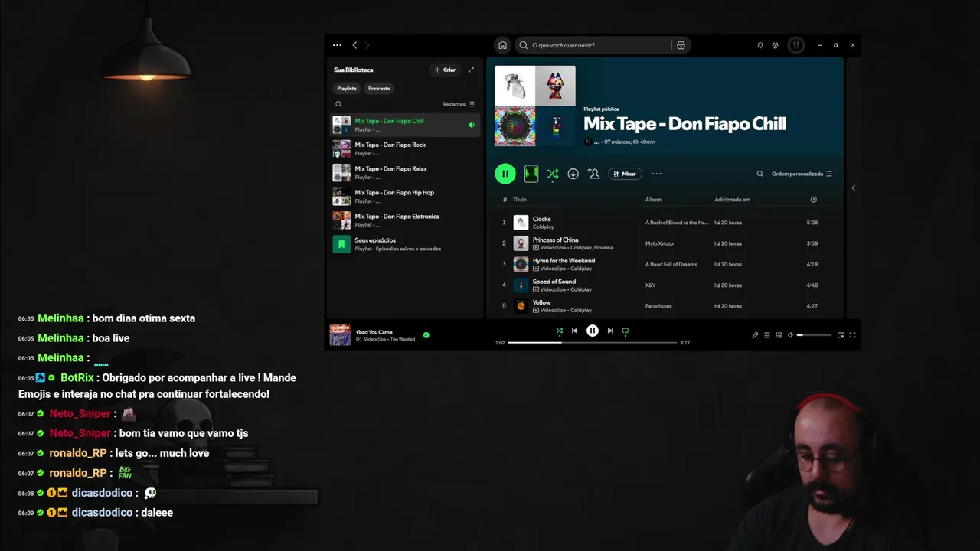The height and width of the screenshot is (551, 980).
Task: Open more options for the playlist
Action: (x=656, y=174)
